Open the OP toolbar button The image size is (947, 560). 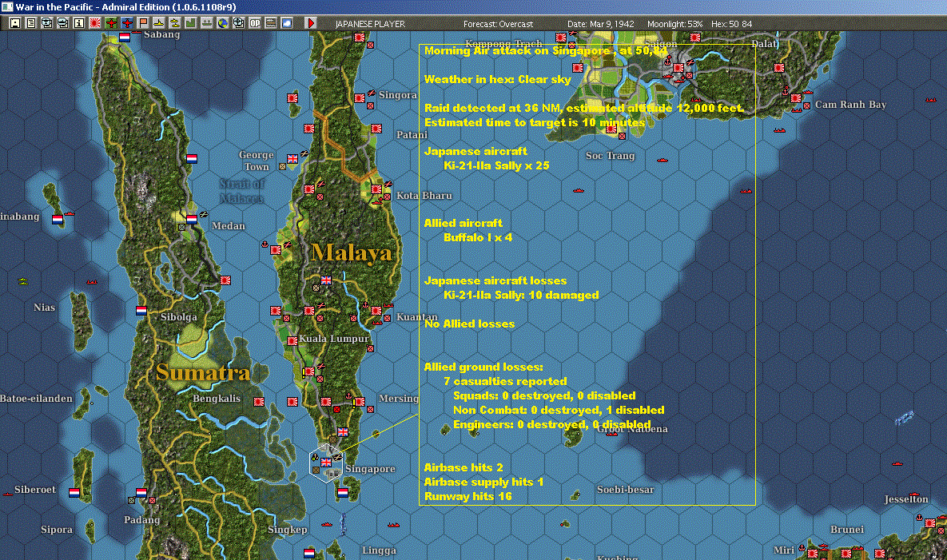pos(255,23)
